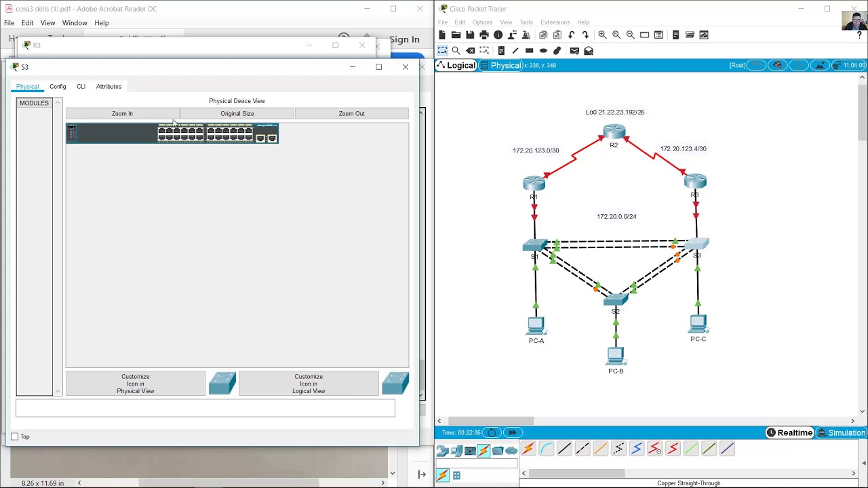868x488 pixels.
Task: Choose Fiber orange cable
Action: click(600, 449)
